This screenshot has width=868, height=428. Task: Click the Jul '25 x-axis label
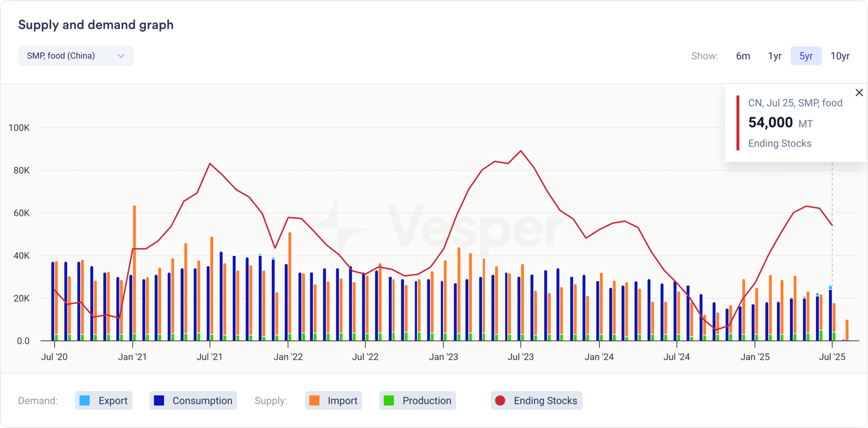832,357
